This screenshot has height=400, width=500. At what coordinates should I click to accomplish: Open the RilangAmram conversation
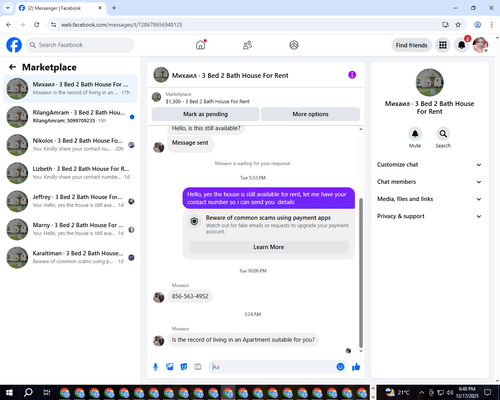pos(70,117)
